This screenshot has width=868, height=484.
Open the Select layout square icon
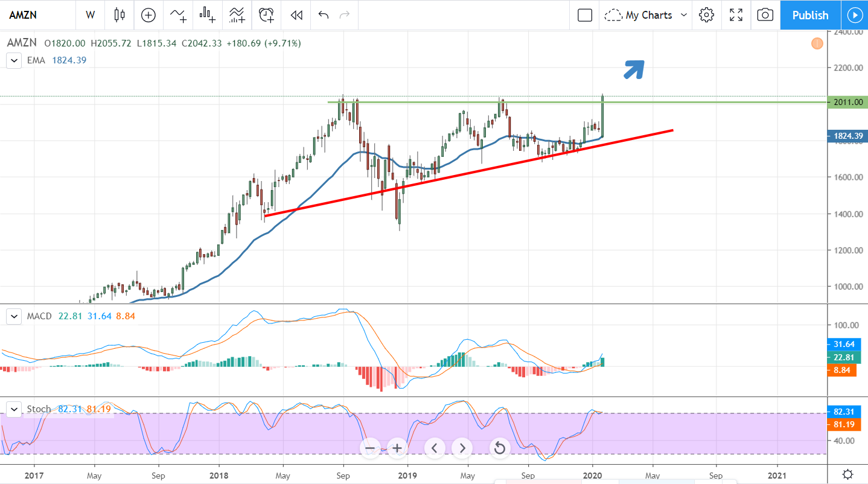click(x=584, y=15)
